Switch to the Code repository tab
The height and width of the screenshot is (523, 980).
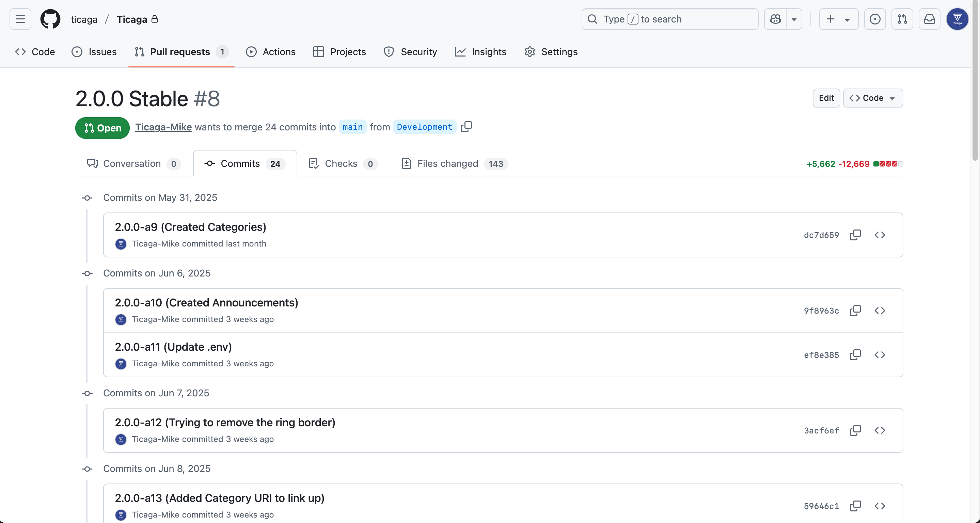[35, 52]
